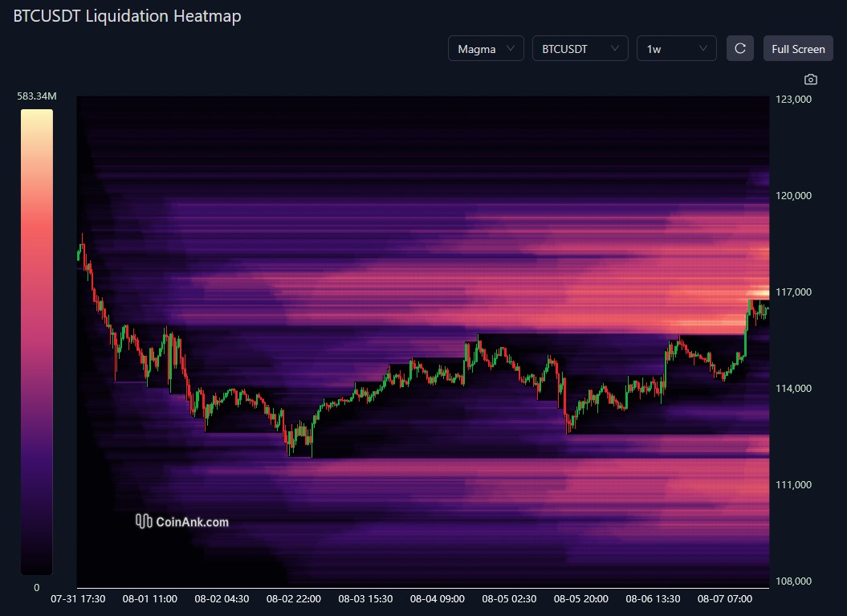Click the brightest liquidation band right of the last candle
Image resolution: width=847 pixels, height=616 pixels.
coord(759,292)
